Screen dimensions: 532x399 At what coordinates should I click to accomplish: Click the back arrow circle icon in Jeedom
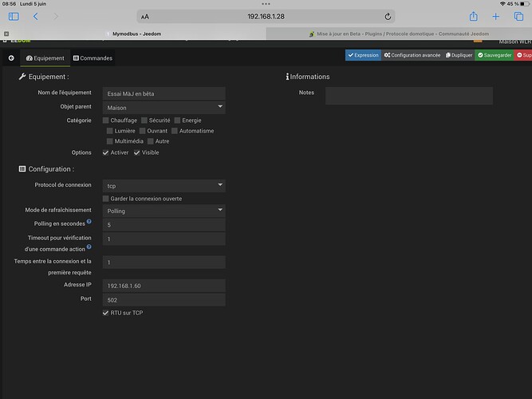tap(11, 58)
